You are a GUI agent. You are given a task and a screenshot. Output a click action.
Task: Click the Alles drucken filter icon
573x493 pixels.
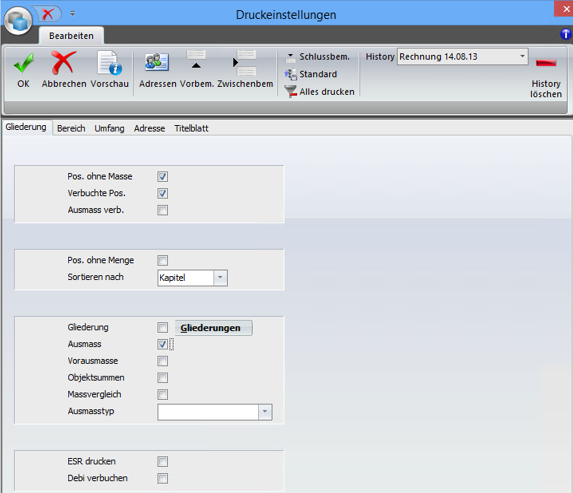point(291,91)
